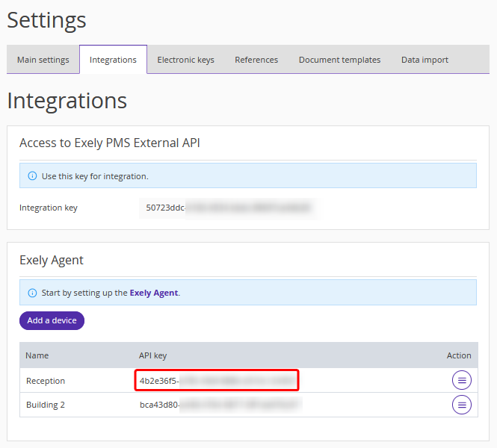Select the Building 2 API key value
This screenshot has width=497, height=448.
219,405
